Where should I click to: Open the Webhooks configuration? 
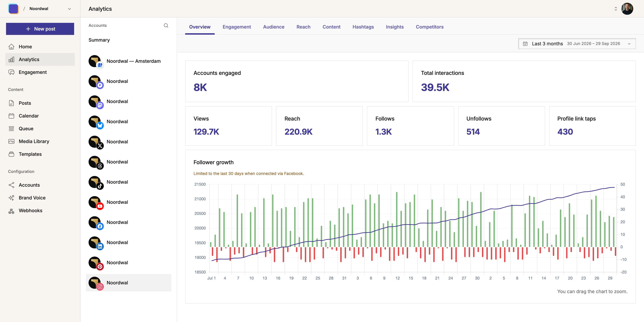pyautogui.click(x=40, y=210)
